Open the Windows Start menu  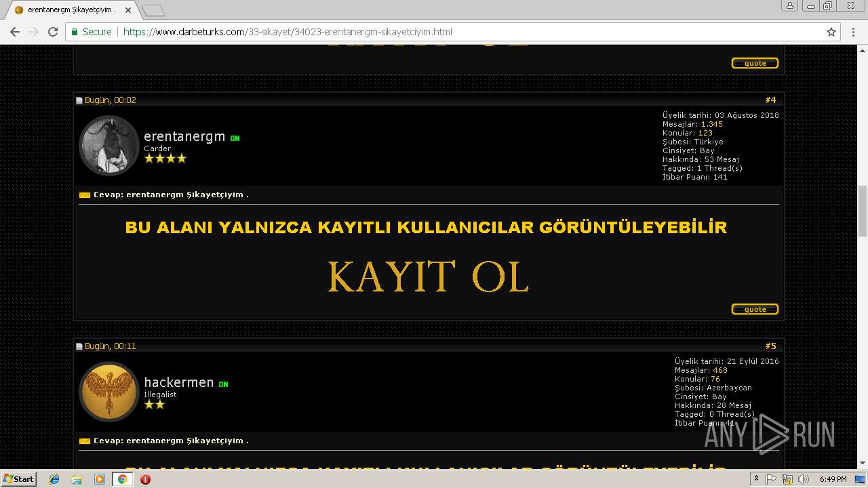19,479
